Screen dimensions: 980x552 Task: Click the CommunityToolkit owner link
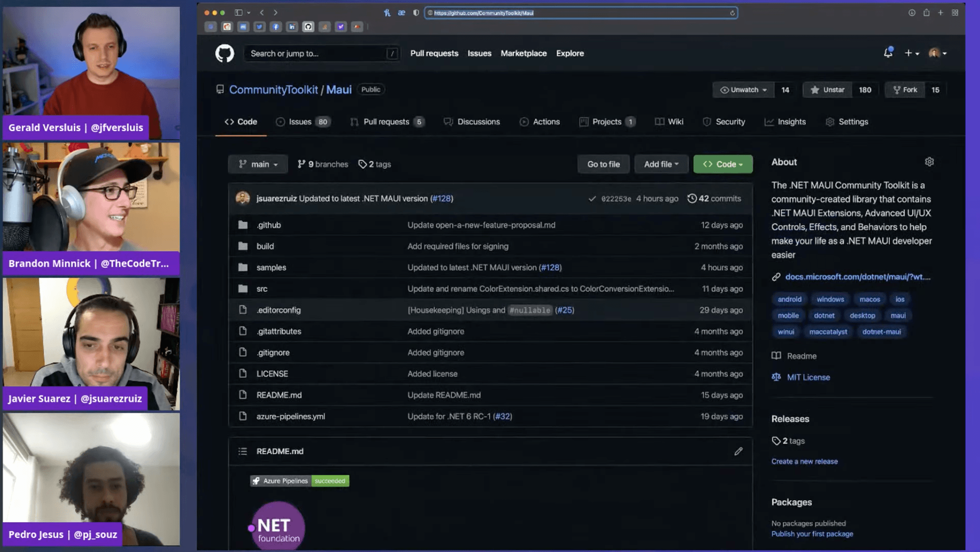pyautogui.click(x=273, y=90)
